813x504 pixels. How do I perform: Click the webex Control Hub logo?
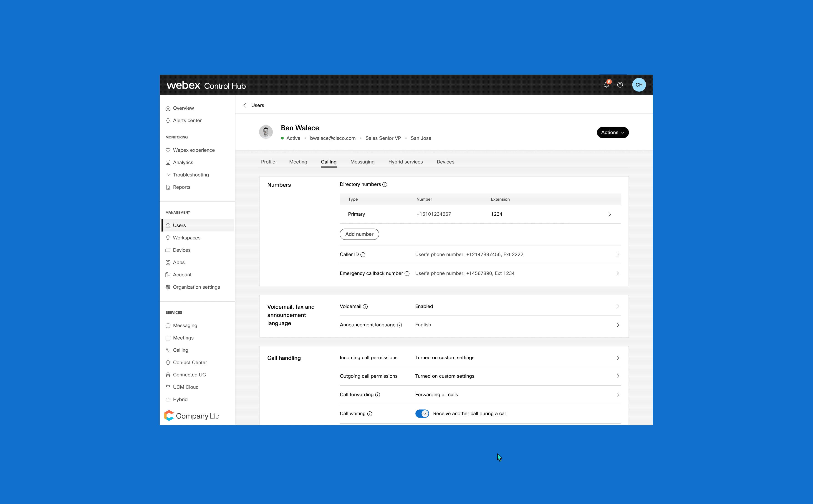coord(206,85)
